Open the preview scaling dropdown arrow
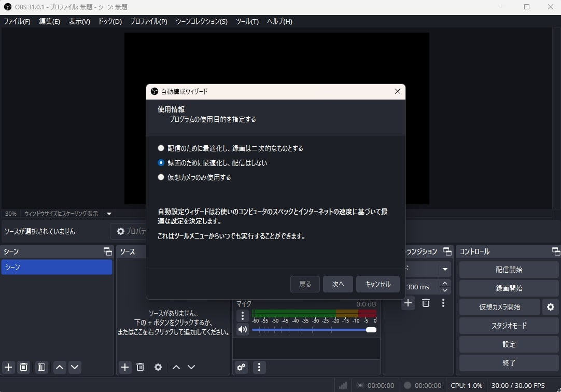The height and width of the screenshot is (392, 561). pos(109,213)
